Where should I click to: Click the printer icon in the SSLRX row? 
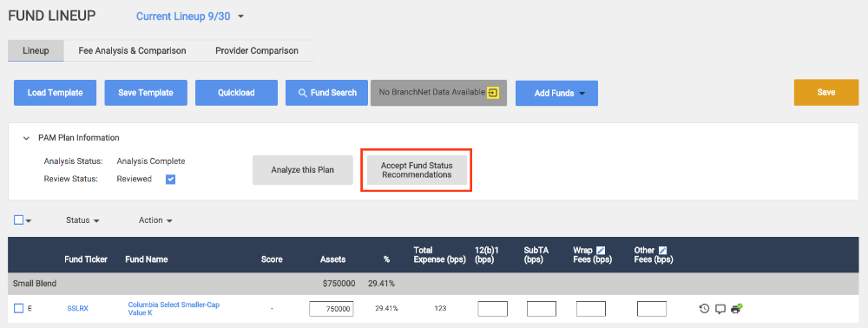click(736, 309)
